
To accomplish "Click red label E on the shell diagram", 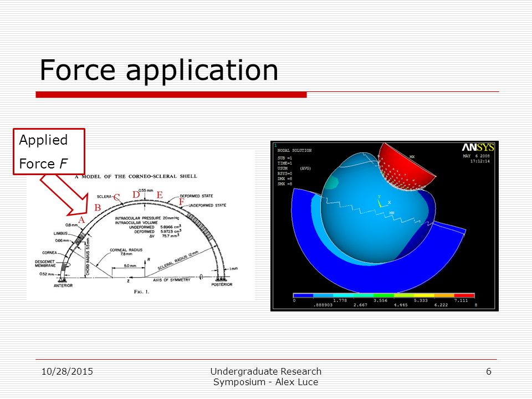I will click(160, 195).
